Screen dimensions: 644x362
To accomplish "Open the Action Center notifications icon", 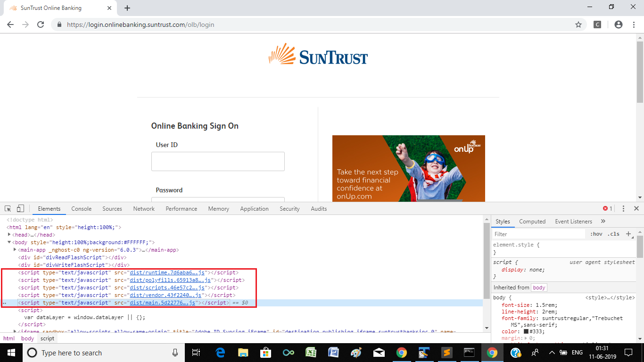I will [628, 353].
